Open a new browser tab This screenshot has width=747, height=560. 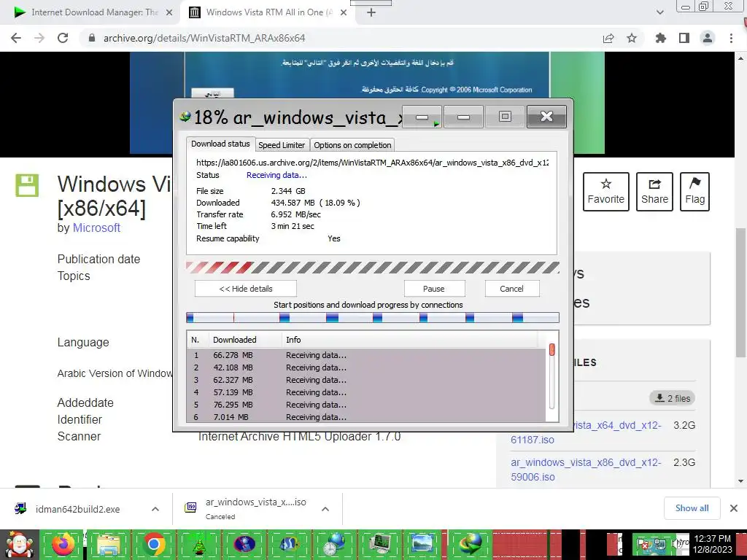pos(371,13)
